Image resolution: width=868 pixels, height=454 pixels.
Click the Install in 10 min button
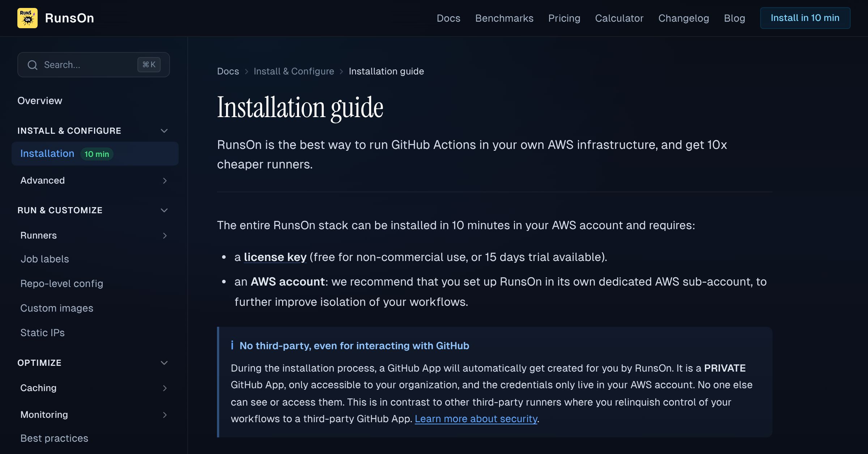(805, 18)
